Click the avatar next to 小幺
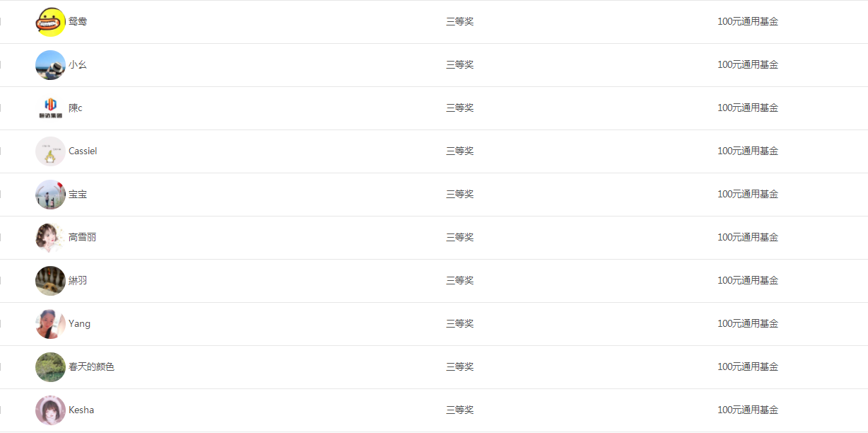The height and width of the screenshot is (433, 868). pos(50,65)
